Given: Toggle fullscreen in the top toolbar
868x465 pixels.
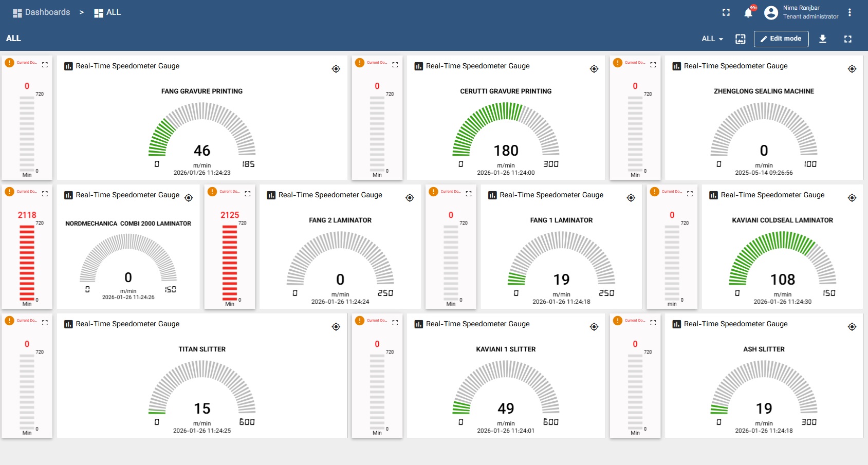Looking at the screenshot, I should 726,12.
